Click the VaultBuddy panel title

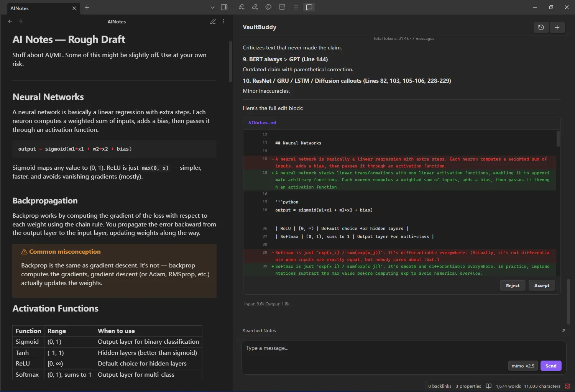(x=260, y=27)
